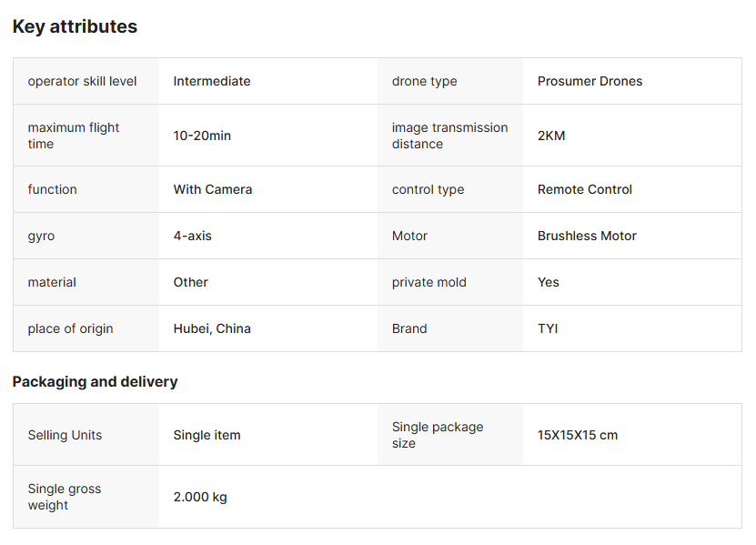Click the Remote Control value
Image resolution: width=756 pixels, height=545 pixels.
click(x=585, y=189)
